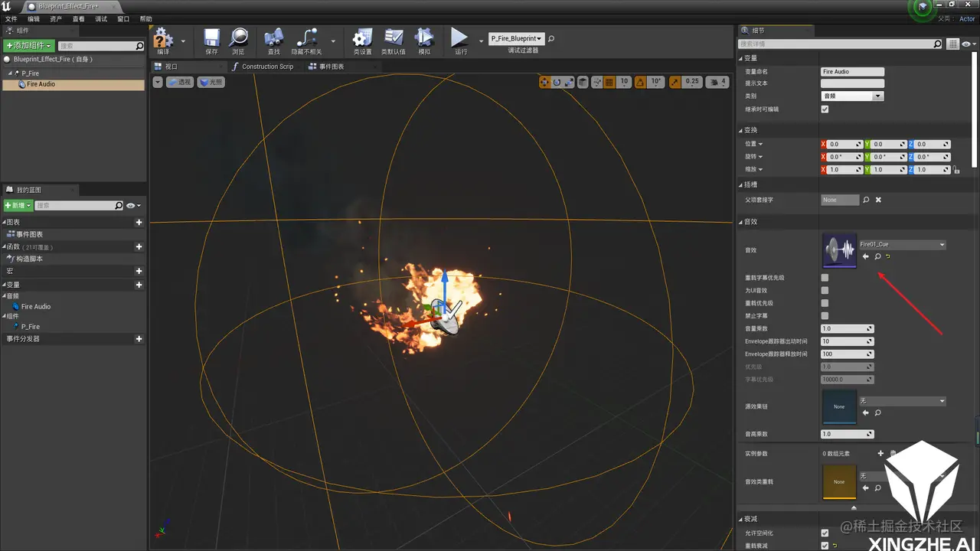The height and width of the screenshot is (551, 980).
Task: Open the 类别 dropdown showing 音频
Action: [x=852, y=96]
